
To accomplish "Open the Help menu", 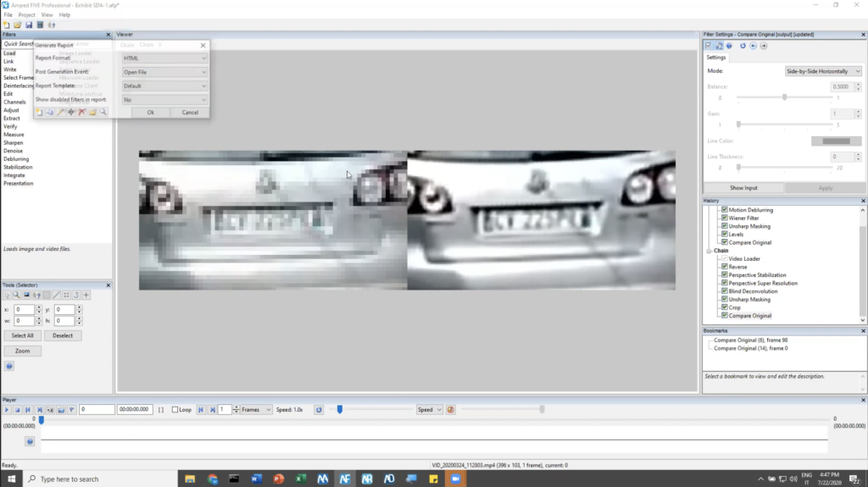I will [64, 15].
